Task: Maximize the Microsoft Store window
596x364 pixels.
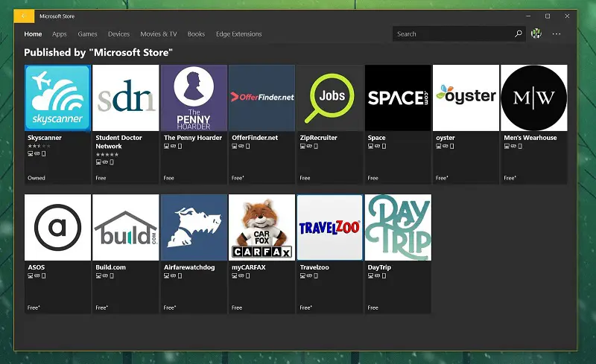Action: [548, 16]
